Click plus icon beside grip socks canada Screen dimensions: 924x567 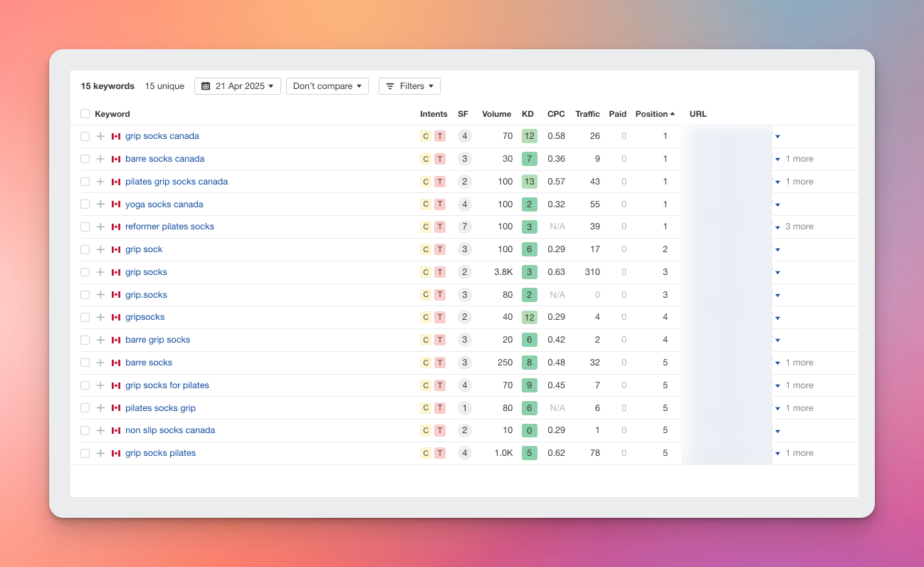click(100, 136)
